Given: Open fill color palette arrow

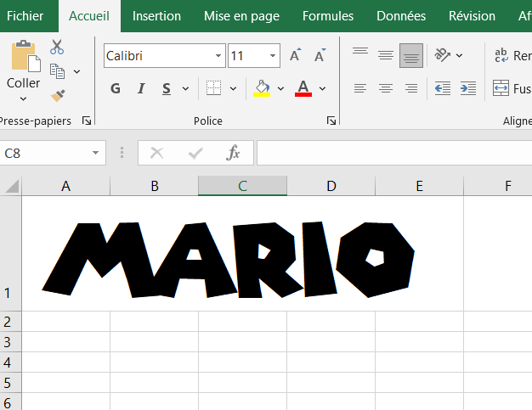Looking at the screenshot, I should [280, 89].
